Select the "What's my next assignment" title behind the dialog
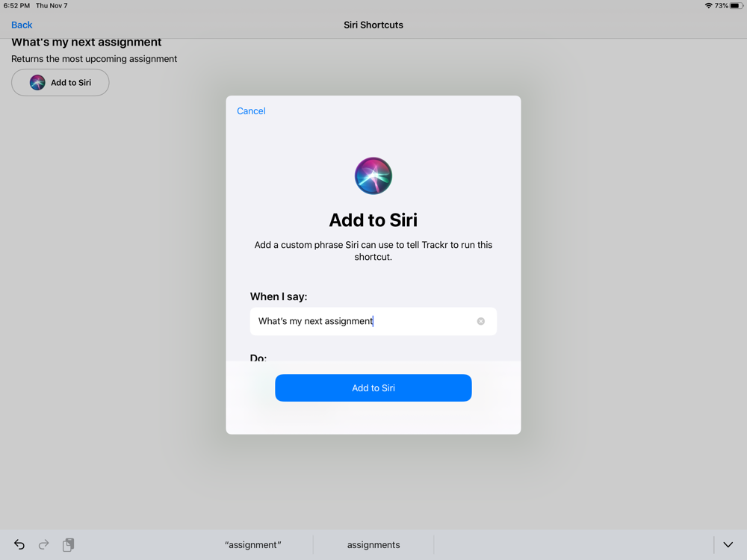Image resolution: width=747 pixels, height=560 pixels. pos(86,43)
